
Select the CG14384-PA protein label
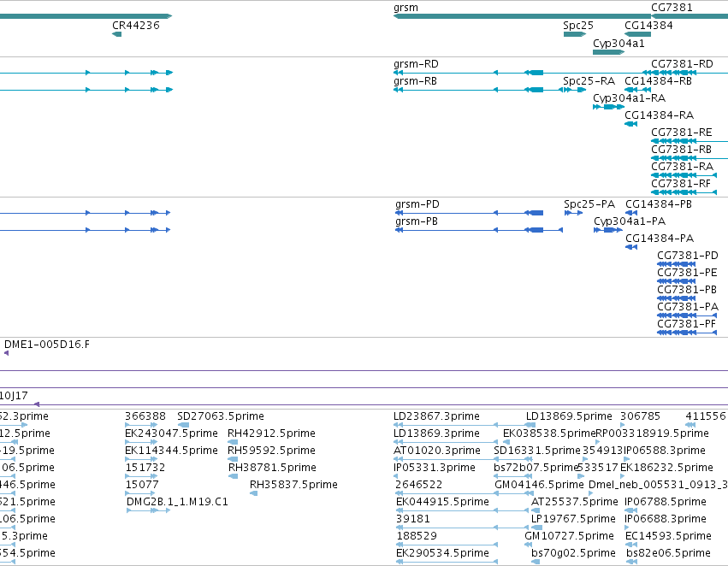[660, 239]
